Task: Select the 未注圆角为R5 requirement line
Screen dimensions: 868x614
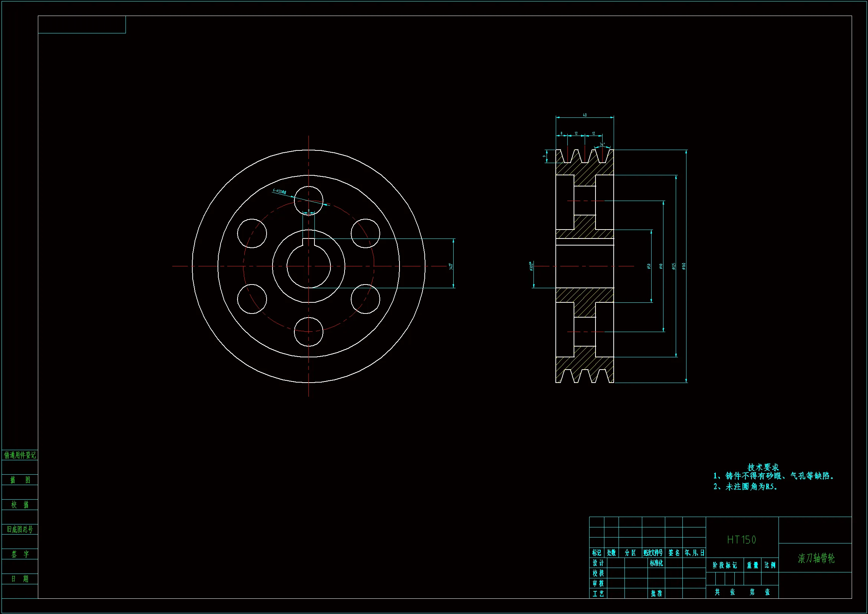Action: (x=745, y=487)
